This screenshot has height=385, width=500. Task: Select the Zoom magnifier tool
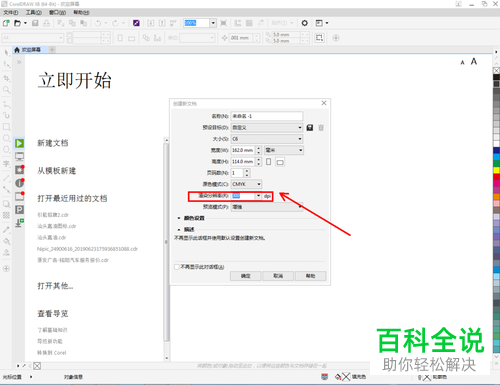pyautogui.click(x=6, y=90)
